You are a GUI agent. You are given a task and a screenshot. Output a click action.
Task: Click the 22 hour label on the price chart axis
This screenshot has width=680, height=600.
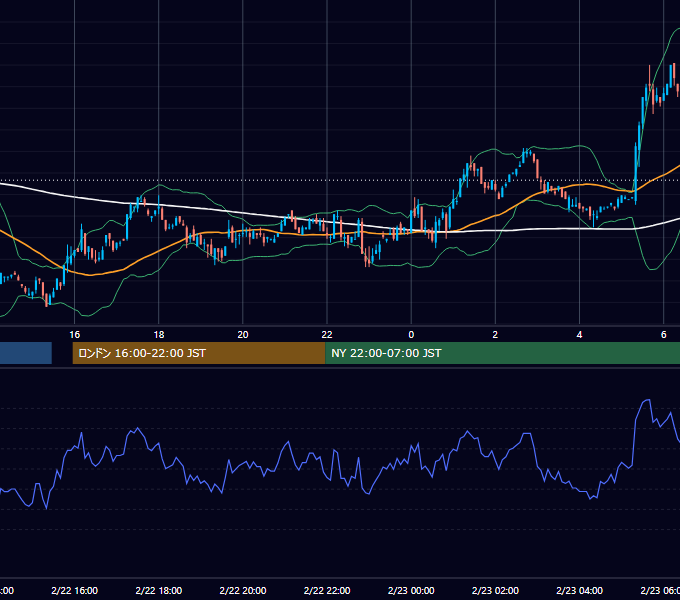[x=327, y=335]
